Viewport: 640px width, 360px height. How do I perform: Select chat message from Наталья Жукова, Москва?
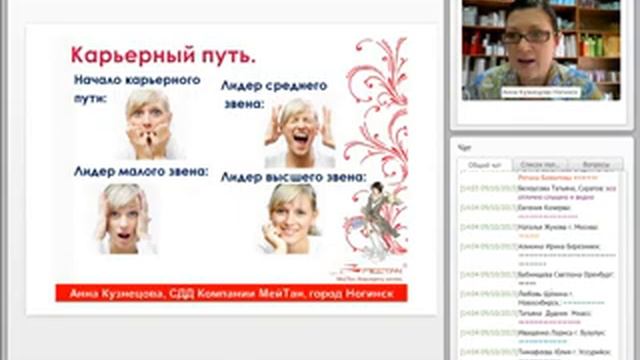pyautogui.click(x=539, y=231)
